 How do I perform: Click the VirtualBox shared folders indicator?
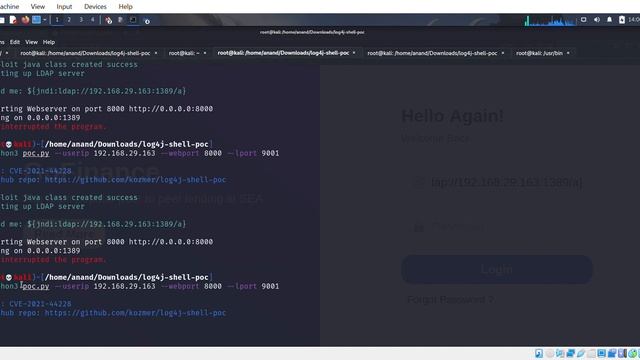pos(591,353)
